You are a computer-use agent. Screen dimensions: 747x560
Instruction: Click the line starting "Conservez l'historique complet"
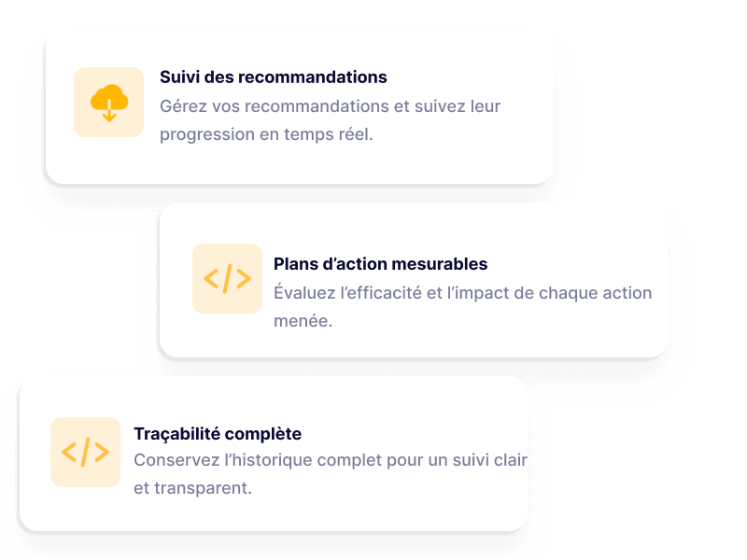tap(331, 460)
